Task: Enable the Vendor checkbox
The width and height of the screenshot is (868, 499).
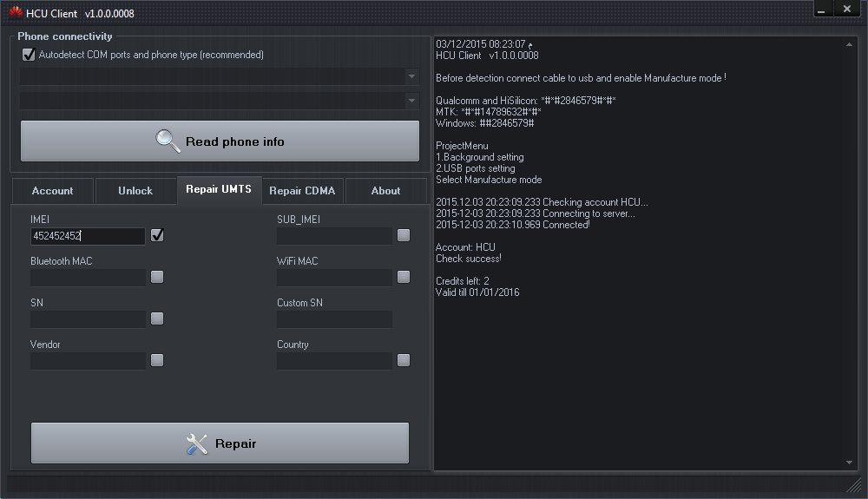Action: coord(157,360)
